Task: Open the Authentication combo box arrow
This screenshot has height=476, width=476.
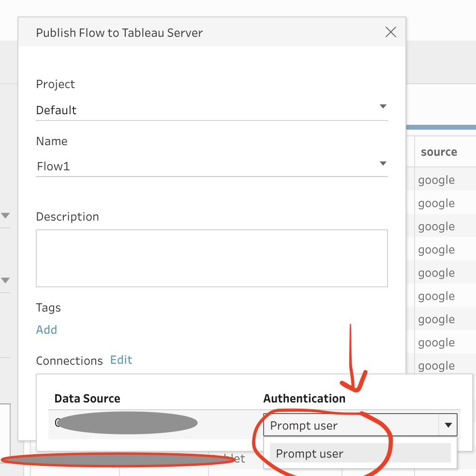Action: [x=448, y=425]
